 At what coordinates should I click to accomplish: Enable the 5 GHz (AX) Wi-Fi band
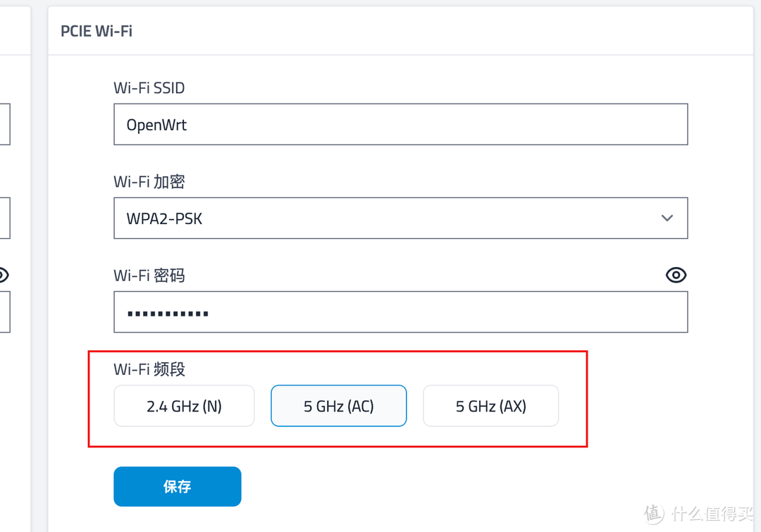pyautogui.click(x=490, y=406)
